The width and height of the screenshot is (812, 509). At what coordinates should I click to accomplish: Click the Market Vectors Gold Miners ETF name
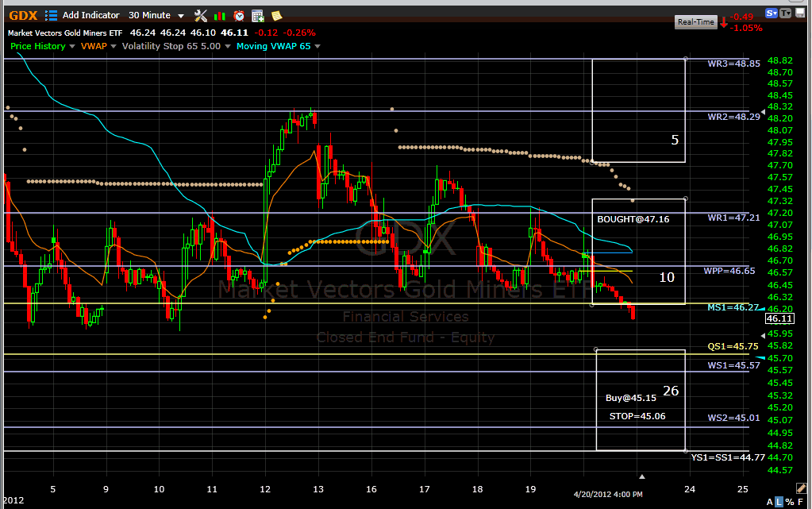click(x=65, y=33)
